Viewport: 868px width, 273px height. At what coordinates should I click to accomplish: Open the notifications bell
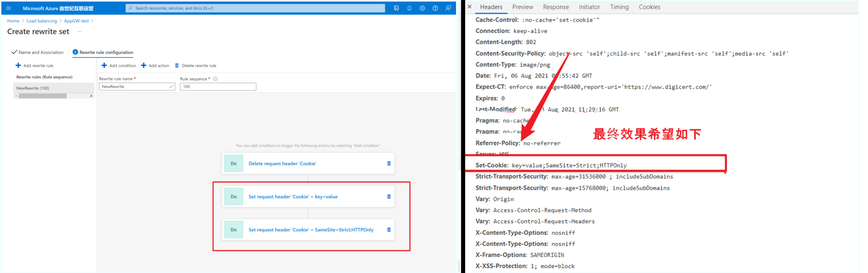(409, 8)
